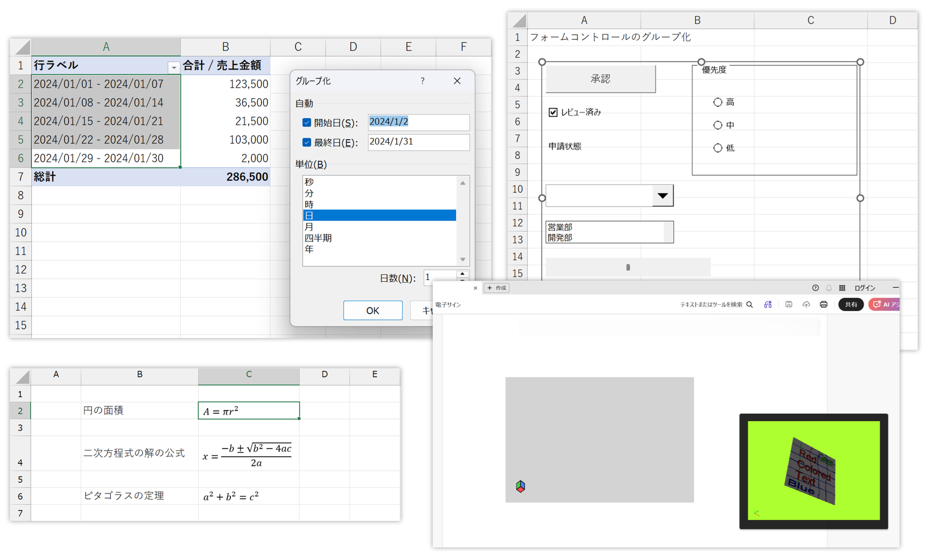Open notifications bell in Acrobat window

tap(829, 288)
